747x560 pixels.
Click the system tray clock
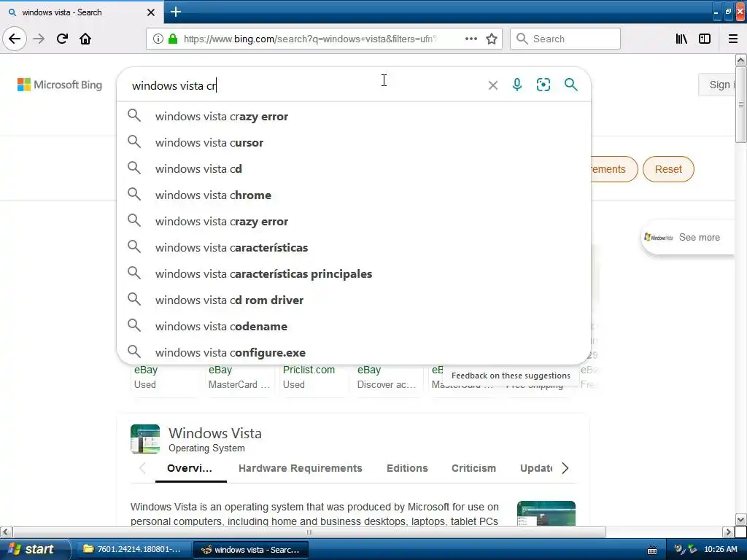(x=720, y=549)
